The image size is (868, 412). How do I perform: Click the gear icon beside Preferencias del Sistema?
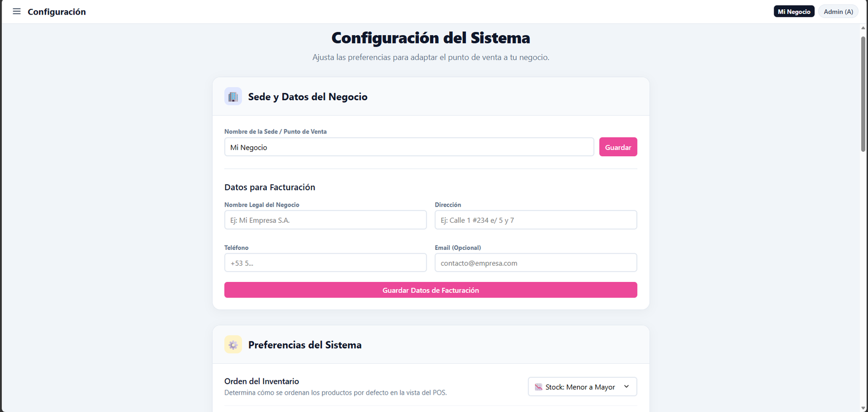tap(233, 345)
